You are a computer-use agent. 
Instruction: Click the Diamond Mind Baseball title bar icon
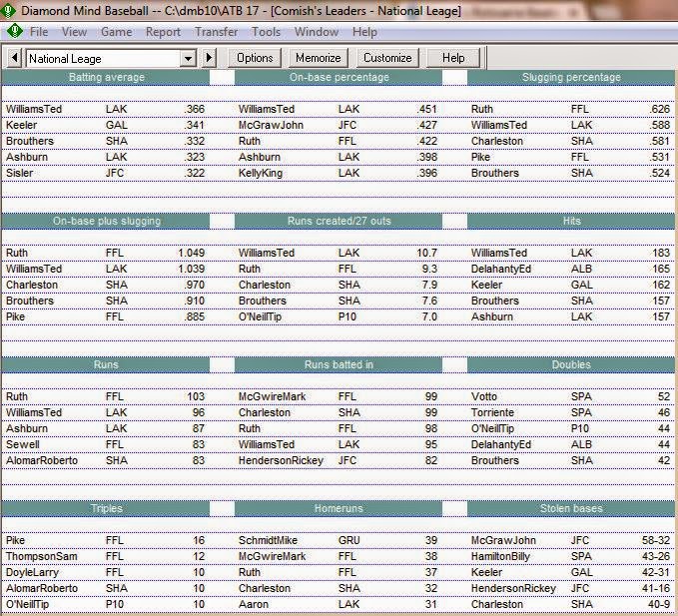click(x=8, y=10)
